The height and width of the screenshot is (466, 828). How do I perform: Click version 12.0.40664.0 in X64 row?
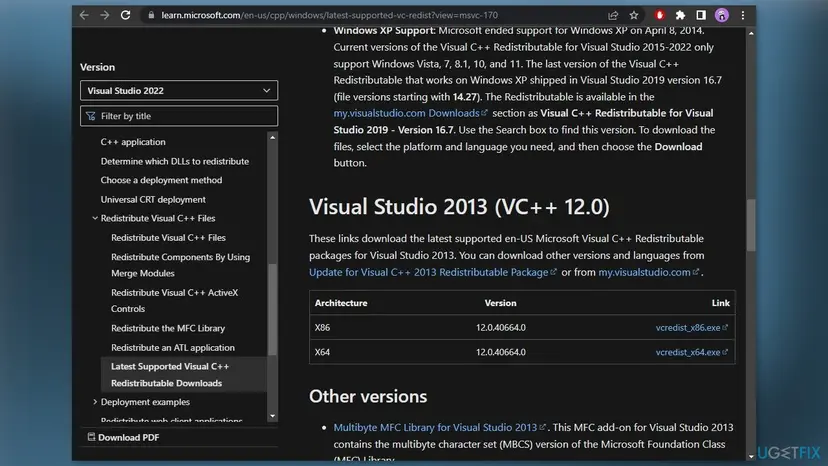click(501, 352)
